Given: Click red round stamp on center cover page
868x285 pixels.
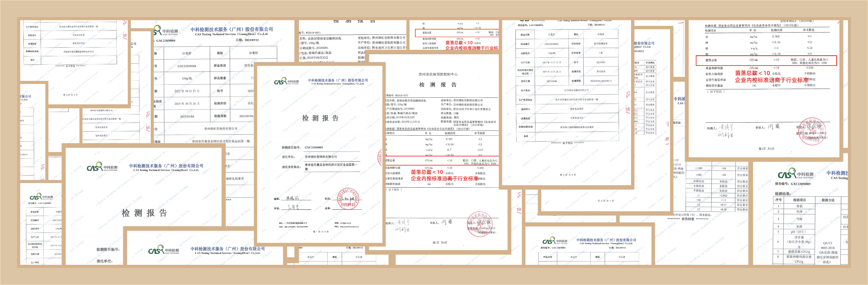Looking at the screenshot, I should [348, 198].
